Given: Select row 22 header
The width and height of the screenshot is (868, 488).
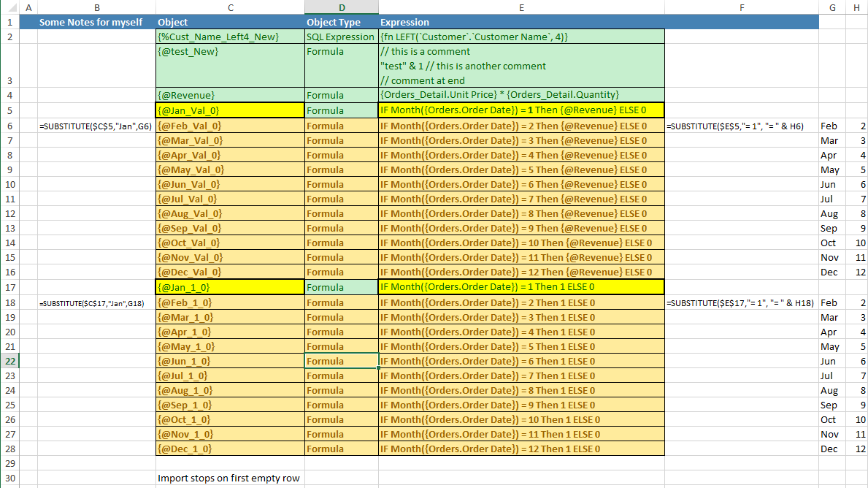Looking at the screenshot, I should [x=10, y=361].
